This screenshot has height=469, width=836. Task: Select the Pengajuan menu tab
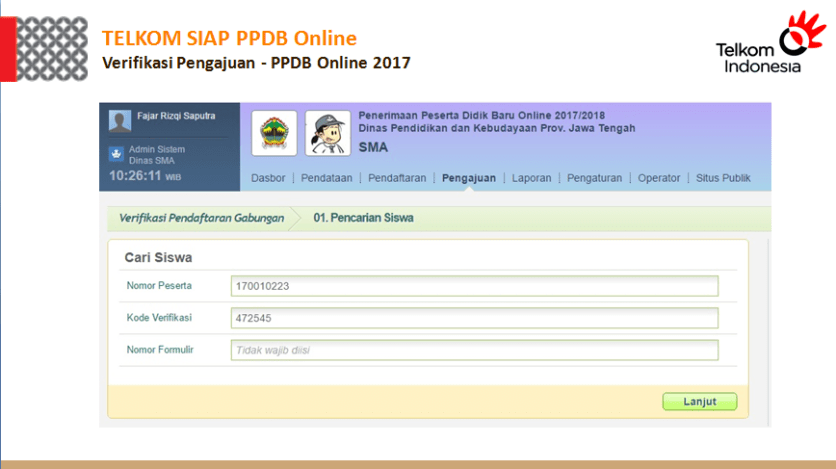click(469, 178)
